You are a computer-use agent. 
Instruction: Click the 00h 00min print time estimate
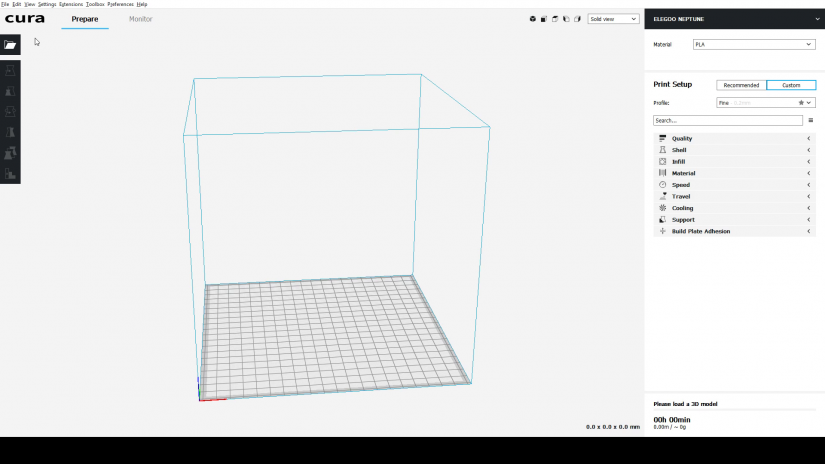point(672,420)
